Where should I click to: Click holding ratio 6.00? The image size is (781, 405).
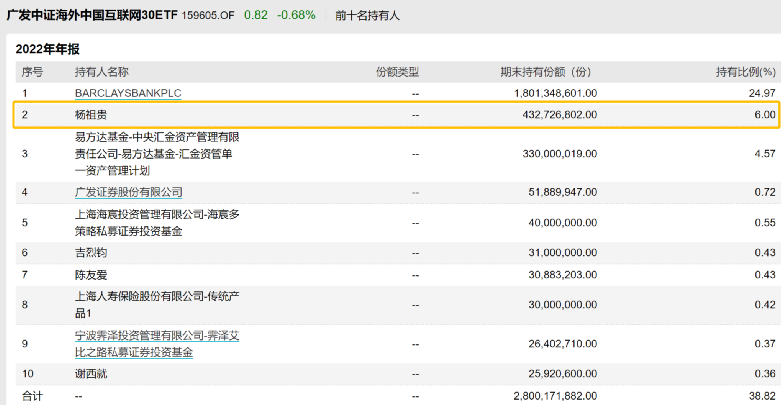click(765, 115)
